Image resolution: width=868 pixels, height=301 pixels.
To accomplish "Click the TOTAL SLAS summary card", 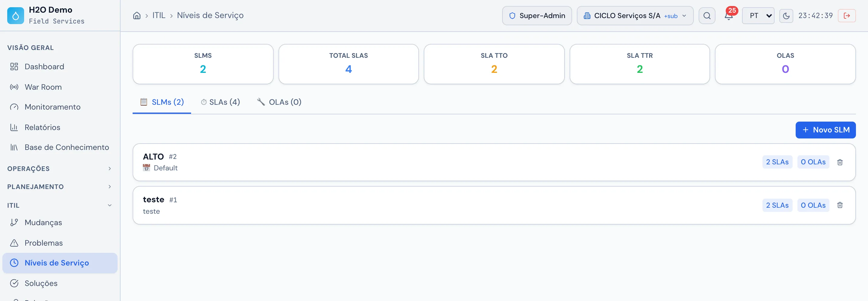I will (x=348, y=64).
